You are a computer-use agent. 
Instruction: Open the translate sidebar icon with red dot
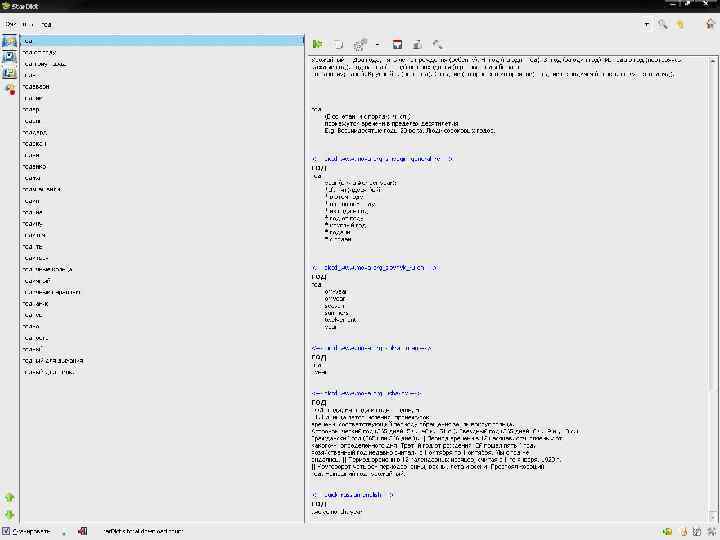tap(10, 89)
